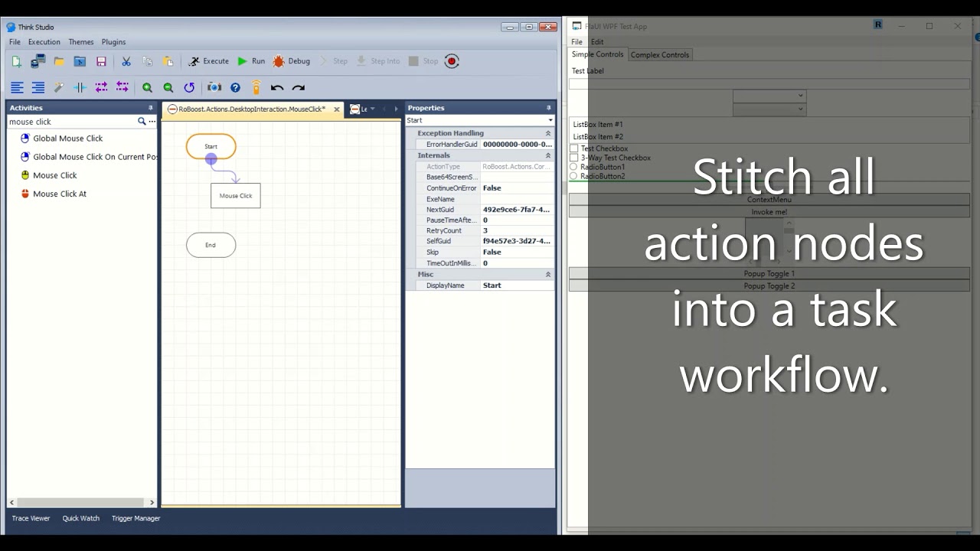Click the Save All stacked disks icon
The image size is (980, 551).
point(38,61)
